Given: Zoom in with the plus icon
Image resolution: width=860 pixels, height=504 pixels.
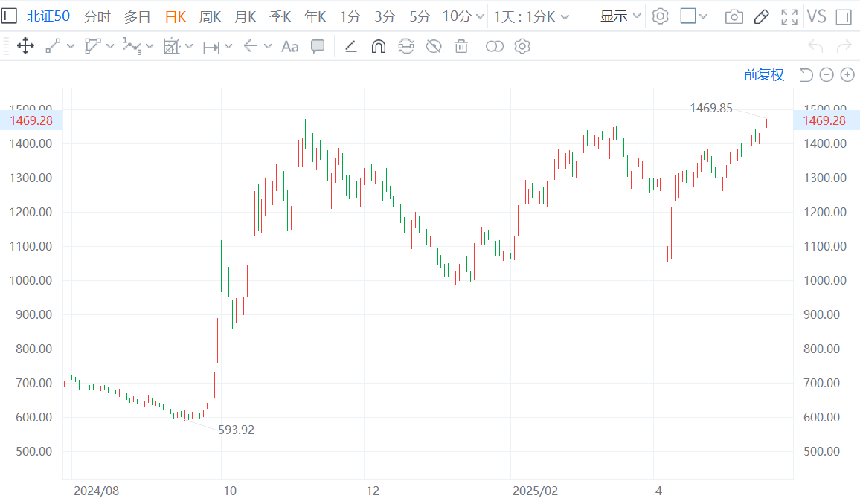Looking at the screenshot, I should coord(847,74).
